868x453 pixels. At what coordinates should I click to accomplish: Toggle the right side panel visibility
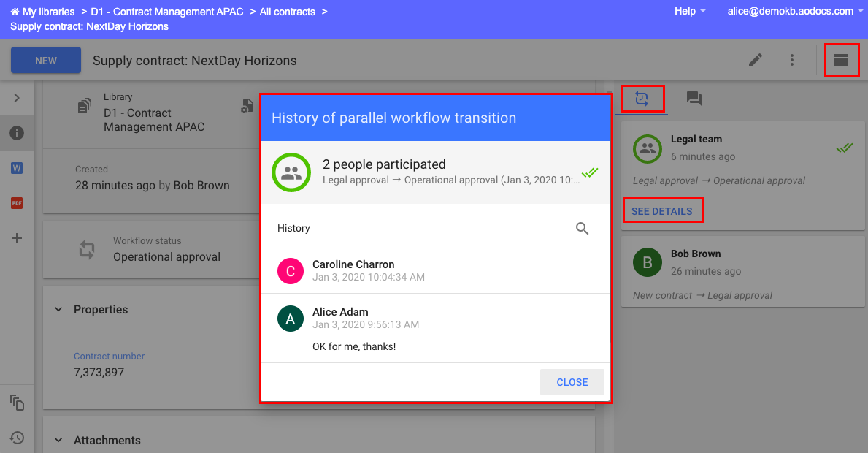(x=841, y=60)
